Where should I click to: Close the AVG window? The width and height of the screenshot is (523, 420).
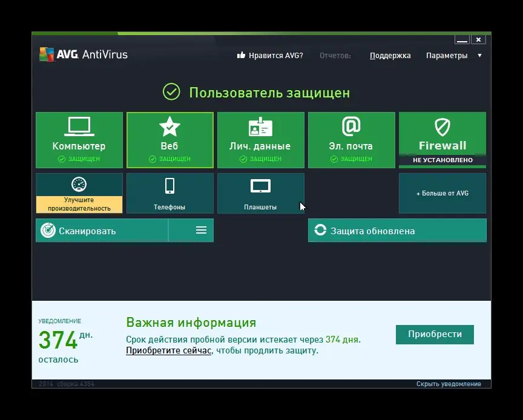click(x=478, y=40)
